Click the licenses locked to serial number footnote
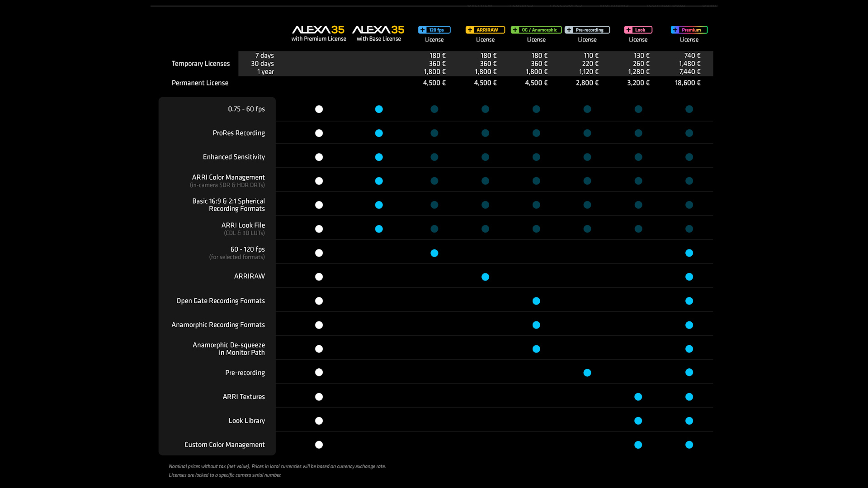The height and width of the screenshot is (488, 868). click(225, 475)
